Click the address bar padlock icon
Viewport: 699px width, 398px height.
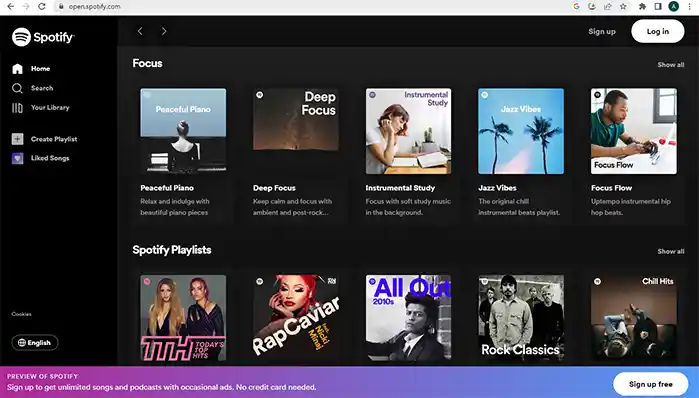click(61, 7)
